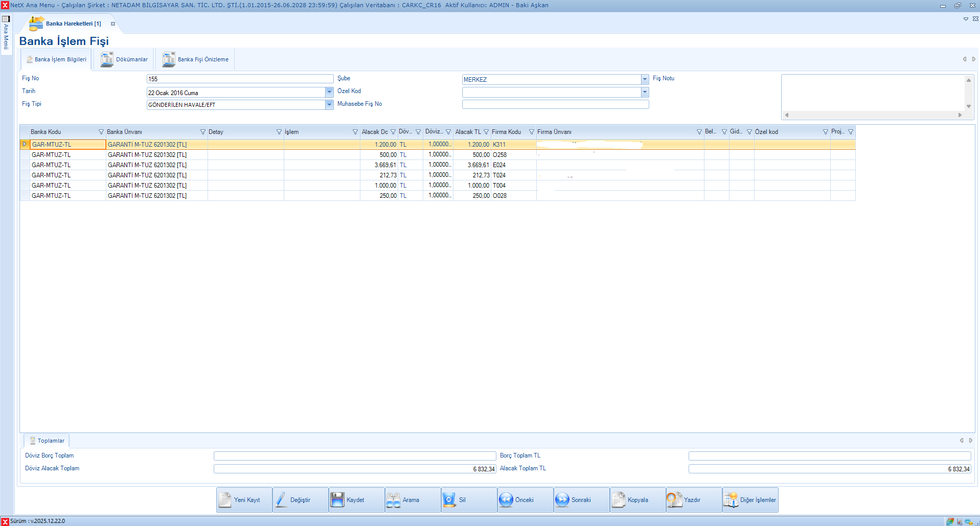Open Diğer İşlemler button

[x=750, y=500]
